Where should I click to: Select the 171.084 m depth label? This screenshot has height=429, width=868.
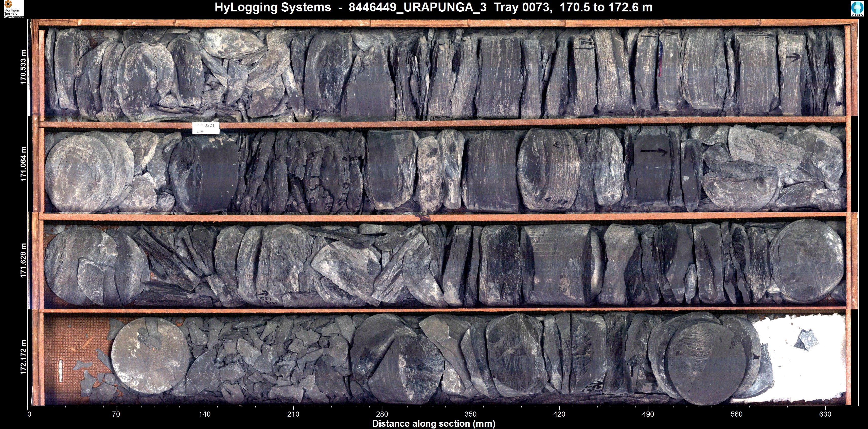click(23, 164)
